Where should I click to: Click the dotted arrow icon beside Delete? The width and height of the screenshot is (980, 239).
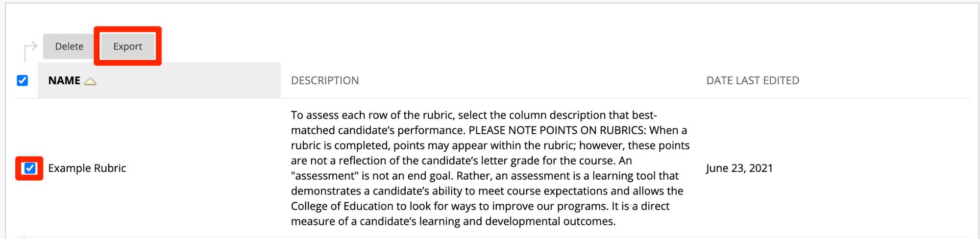tap(30, 48)
